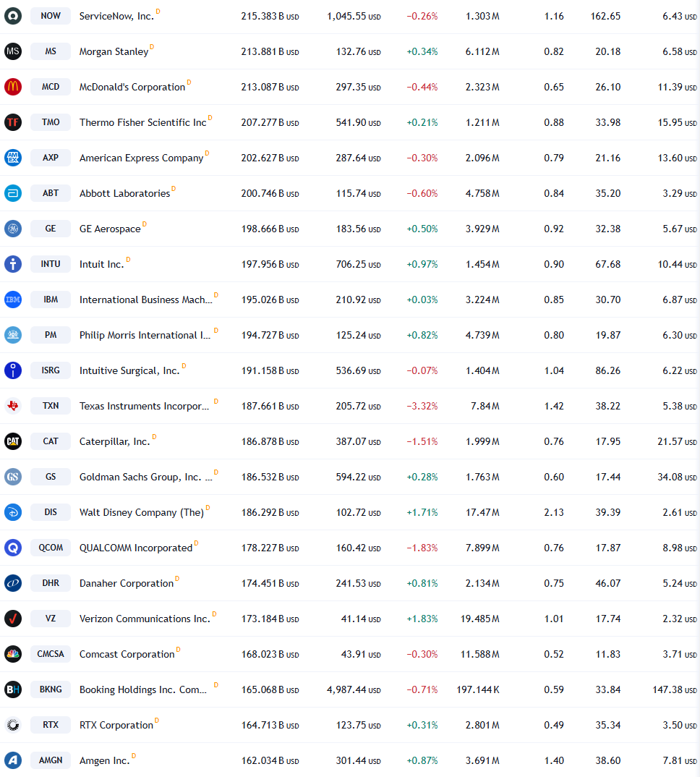Open the Intuitive Surgical, Inc. link
This screenshot has width=700, height=777.
click(129, 370)
